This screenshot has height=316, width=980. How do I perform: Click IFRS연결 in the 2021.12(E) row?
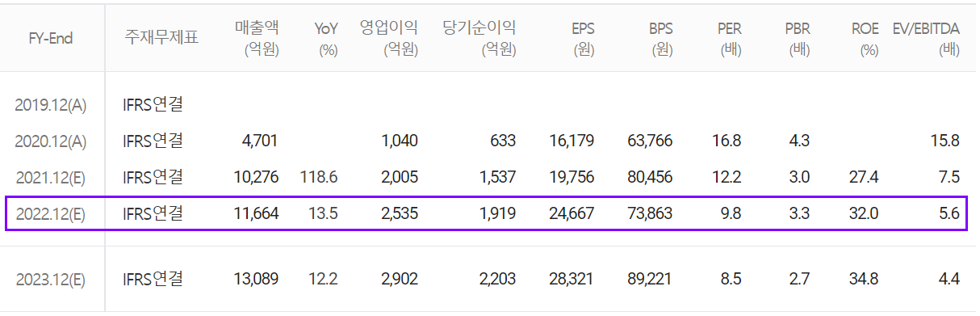click(x=153, y=177)
